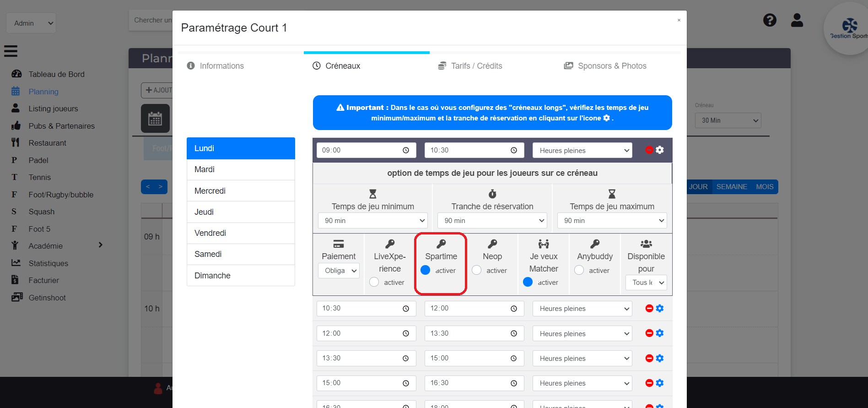Image resolution: width=868 pixels, height=408 pixels.
Task: Click the Listing joueurs person icon
Action: click(x=16, y=108)
